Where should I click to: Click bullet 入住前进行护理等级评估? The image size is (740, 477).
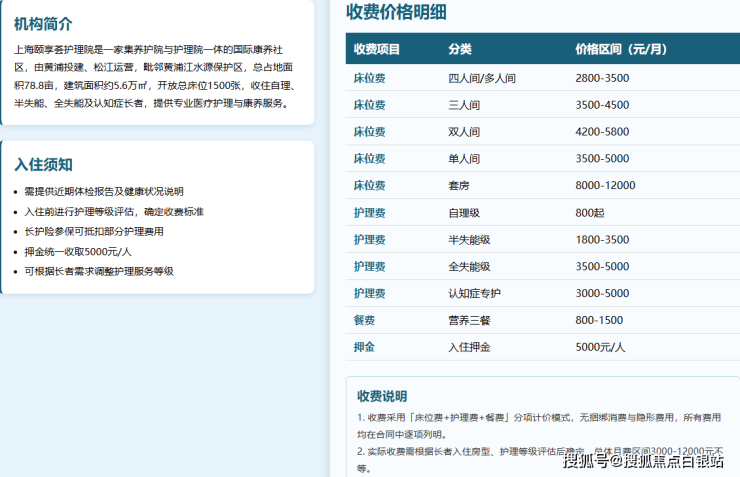tap(114, 212)
